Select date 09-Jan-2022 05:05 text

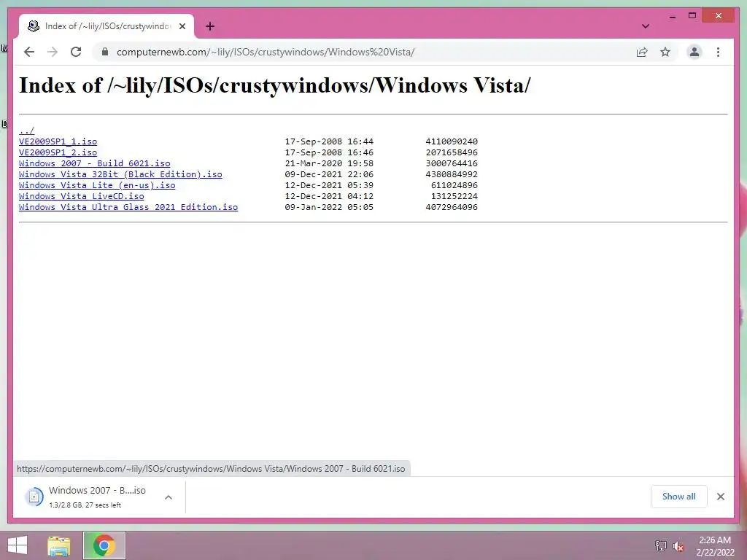tap(329, 207)
